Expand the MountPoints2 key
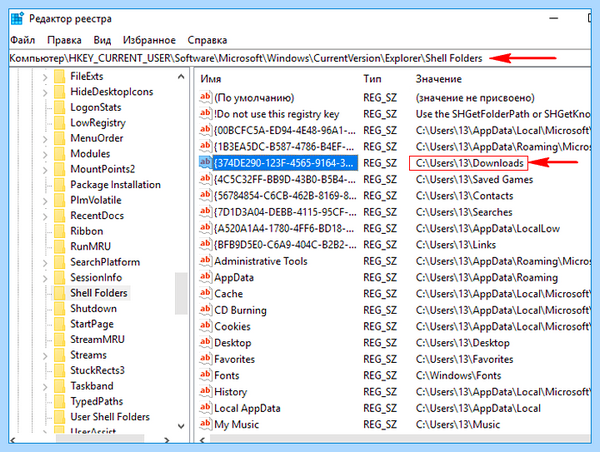Screen dimensions: 600x452 tap(45, 170)
